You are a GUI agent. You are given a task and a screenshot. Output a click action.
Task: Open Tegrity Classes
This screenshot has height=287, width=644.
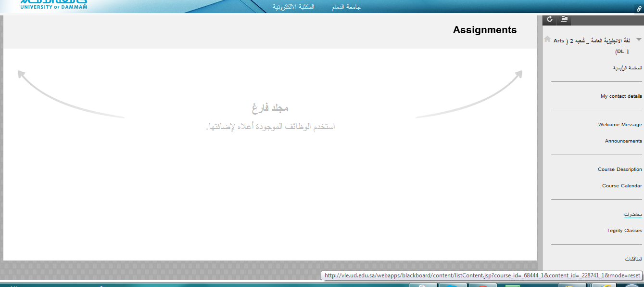624,231
